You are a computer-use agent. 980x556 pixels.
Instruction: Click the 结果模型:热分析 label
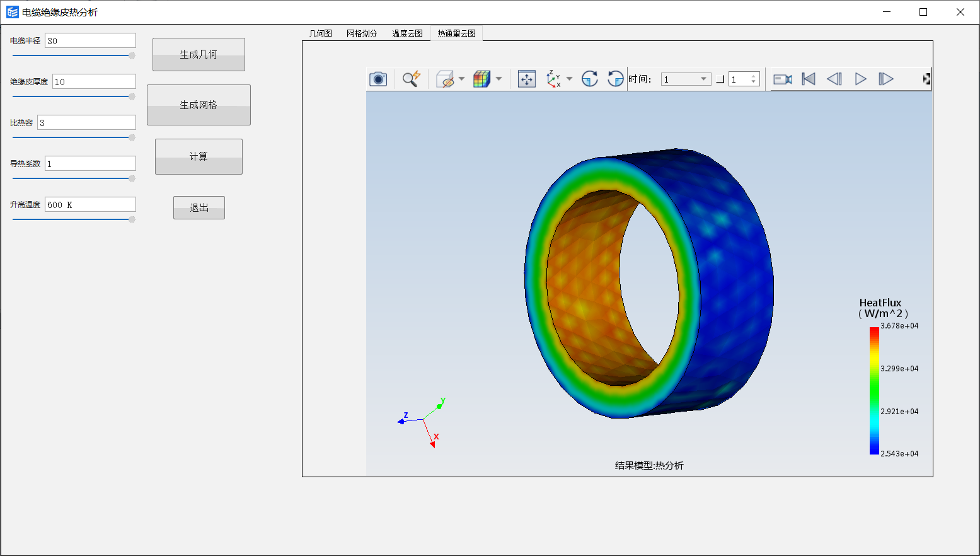[x=649, y=465]
